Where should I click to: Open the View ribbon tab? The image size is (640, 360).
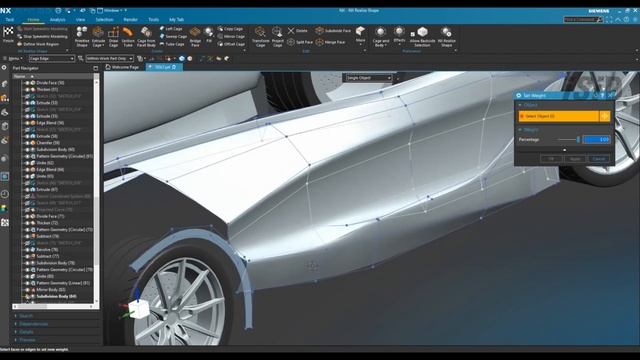click(x=80, y=20)
